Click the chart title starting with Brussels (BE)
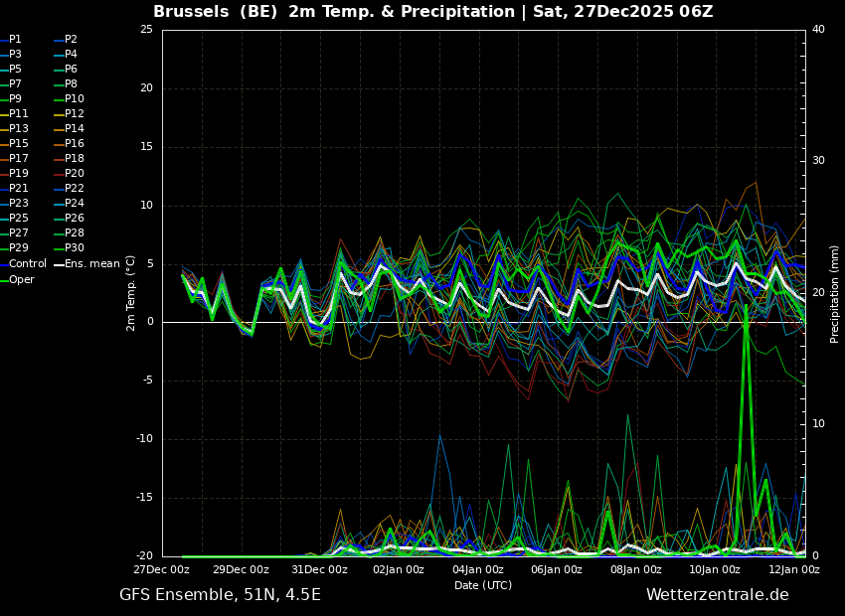Image resolution: width=845 pixels, height=616 pixels. (432, 12)
